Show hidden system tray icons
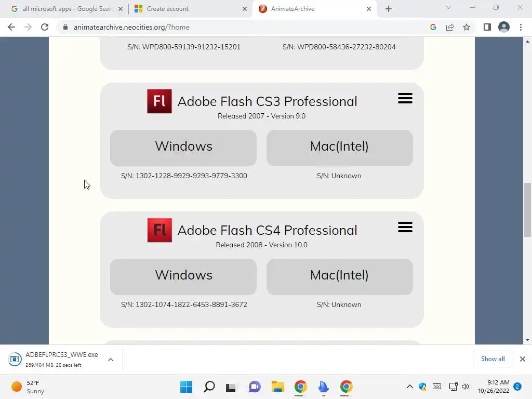The width and height of the screenshot is (532, 399). 409,387
